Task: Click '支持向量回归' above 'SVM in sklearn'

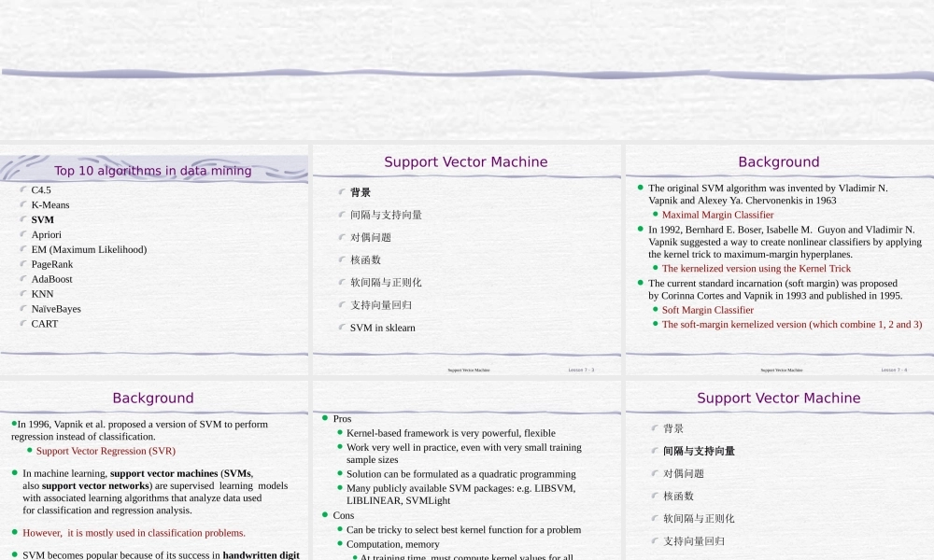Action: tap(381, 305)
